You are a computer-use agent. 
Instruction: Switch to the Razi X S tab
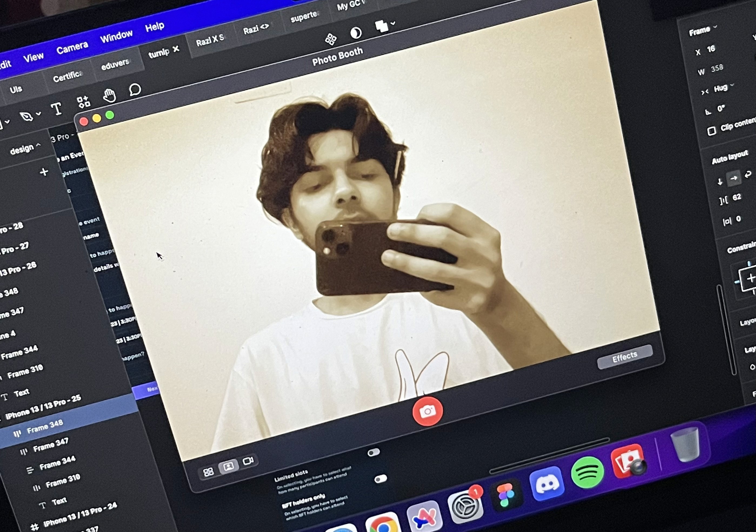pyautogui.click(x=210, y=41)
